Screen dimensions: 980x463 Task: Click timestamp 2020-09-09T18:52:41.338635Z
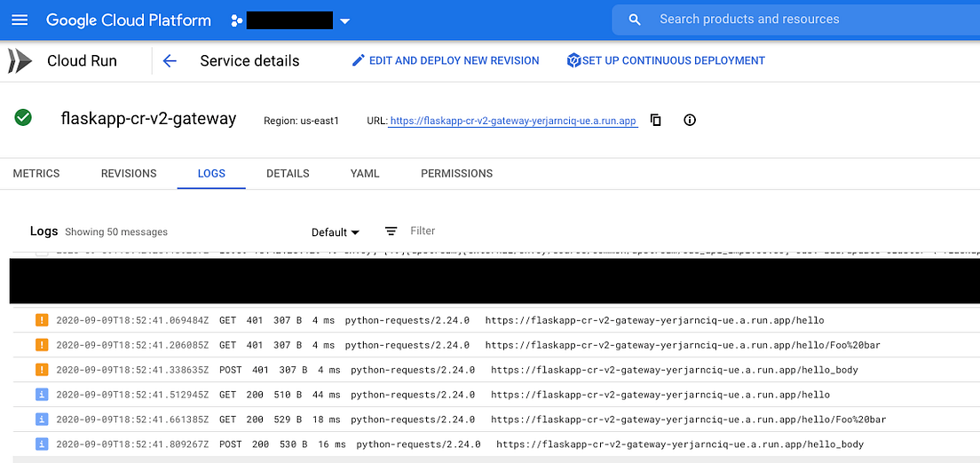point(132,370)
